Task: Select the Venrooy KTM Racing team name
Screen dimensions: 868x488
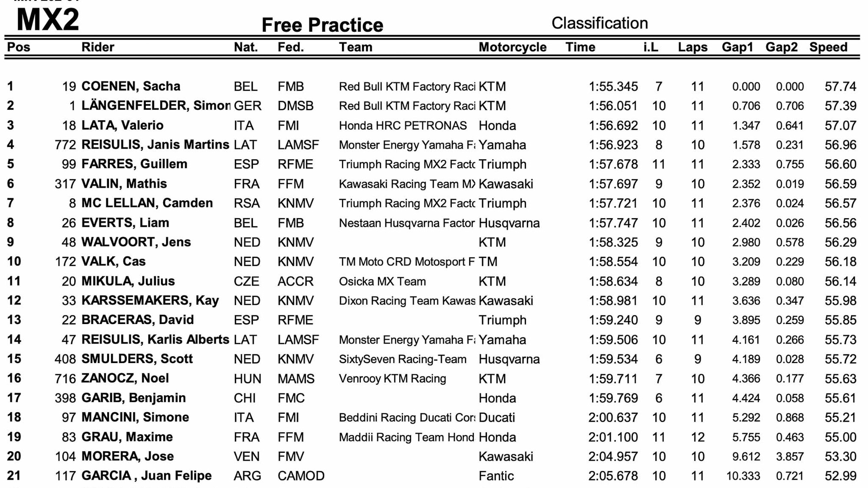Action: 392,378
